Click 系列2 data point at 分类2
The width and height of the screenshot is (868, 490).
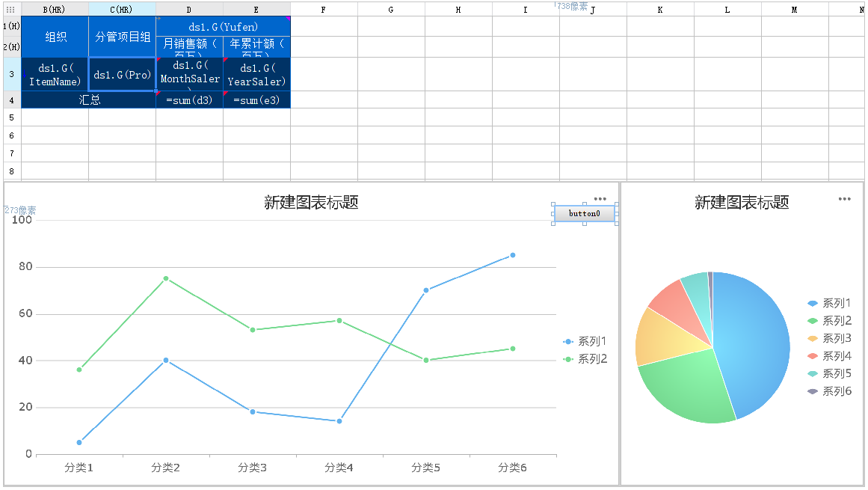click(166, 278)
